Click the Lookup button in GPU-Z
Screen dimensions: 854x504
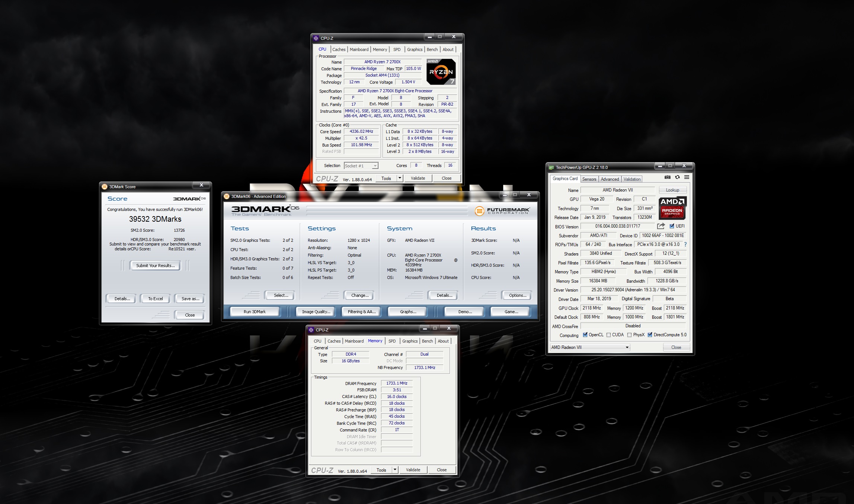(672, 190)
